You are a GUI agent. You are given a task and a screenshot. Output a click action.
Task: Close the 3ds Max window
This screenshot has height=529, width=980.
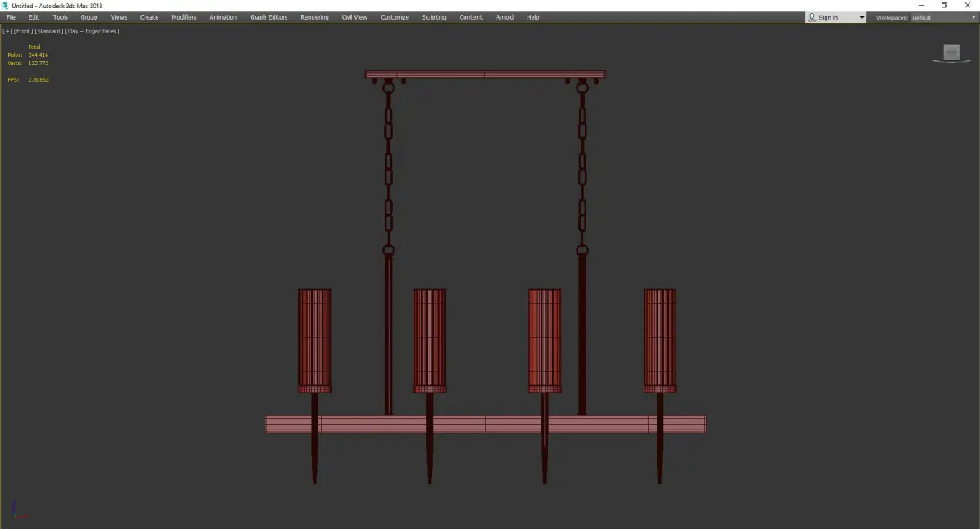click(968, 5)
